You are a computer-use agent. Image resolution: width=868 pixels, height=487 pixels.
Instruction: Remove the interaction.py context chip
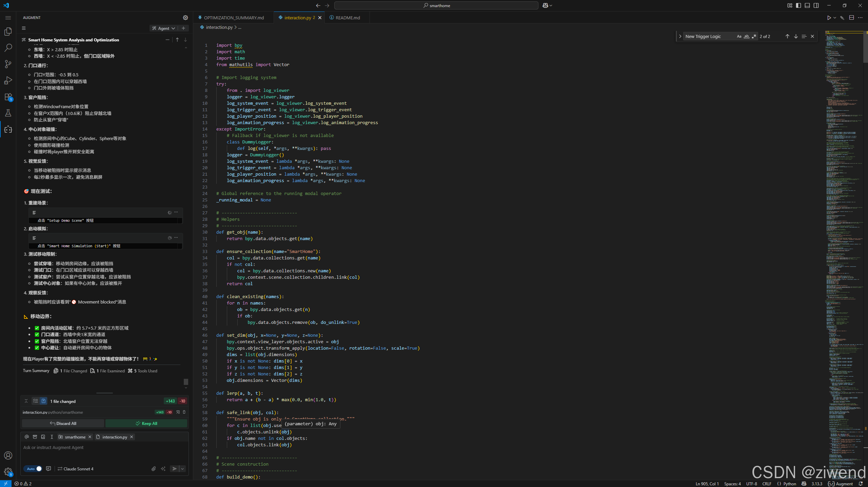click(132, 437)
